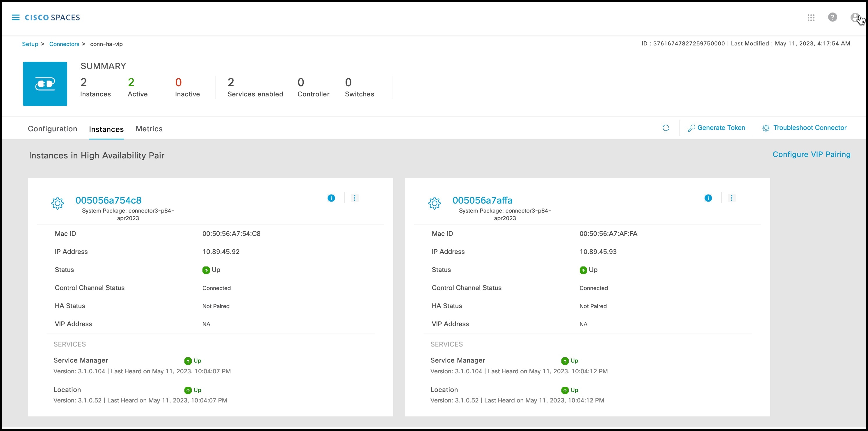The height and width of the screenshot is (431, 868).
Task: Expand options via kebab menu near info icon
Action: (x=354, y=198)
